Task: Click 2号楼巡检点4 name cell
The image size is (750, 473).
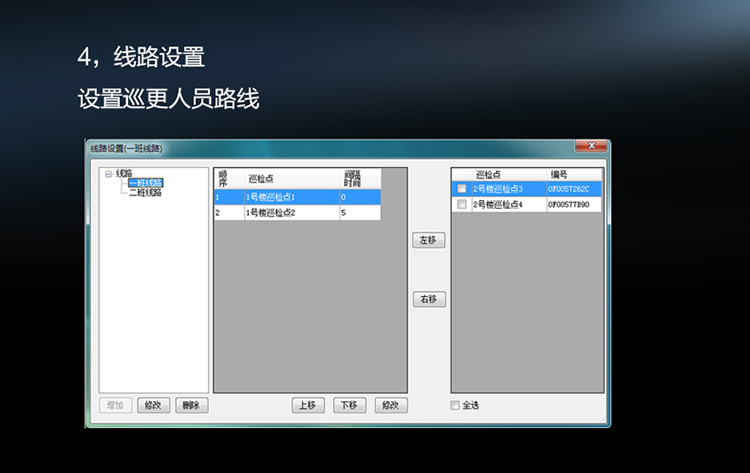Action: click(x=509, y=204)
